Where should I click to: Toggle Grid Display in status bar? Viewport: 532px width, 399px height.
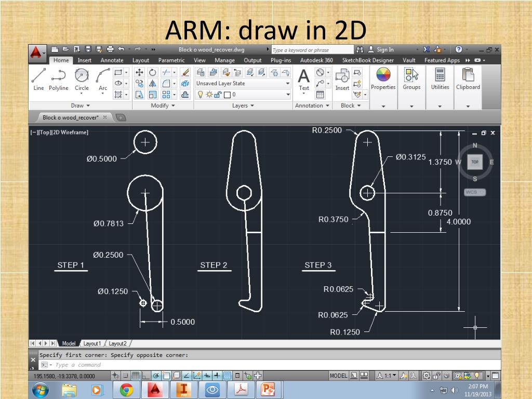[x=136, y=376]
